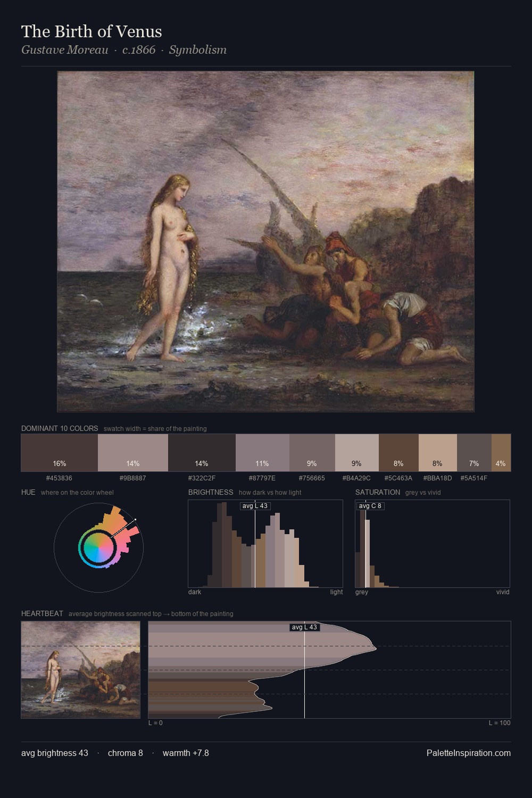Click the 'avg C 8' label in saturation chart
This screenshot has height=798, width=532.
coord(370,506)
